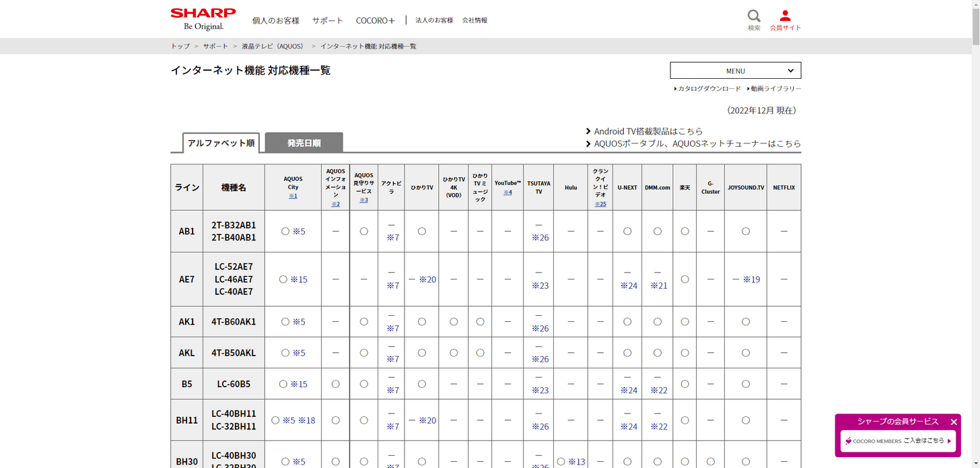Click the B5 line cell
This screenshot has width=980, height=468.
click(x=186, y=384)
